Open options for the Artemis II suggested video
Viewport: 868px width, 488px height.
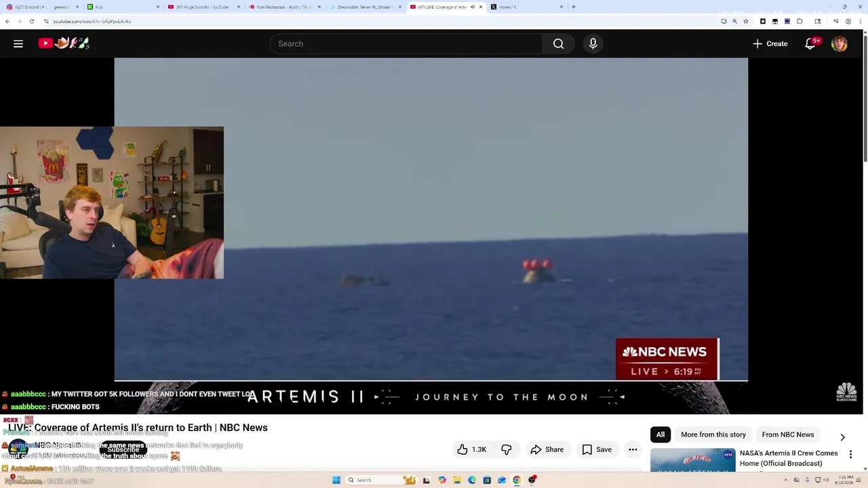(850, 454)
